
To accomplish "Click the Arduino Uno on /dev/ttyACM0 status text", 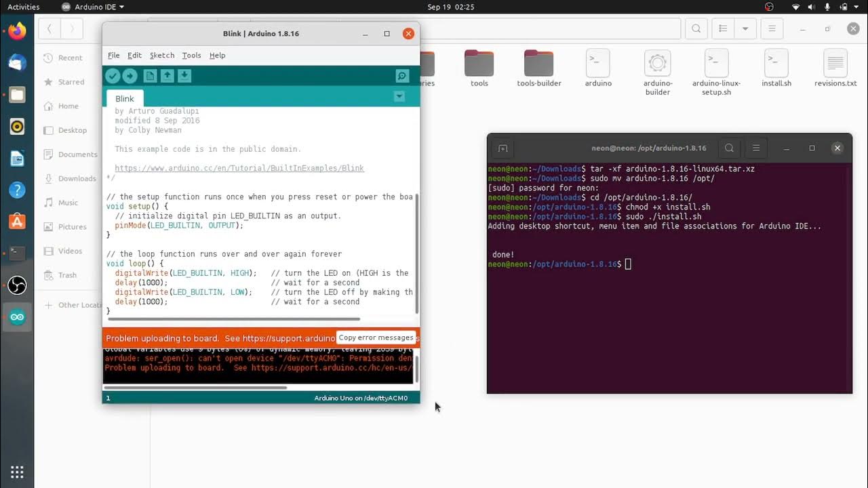I will pyautogui.click(x=361, y=398).
